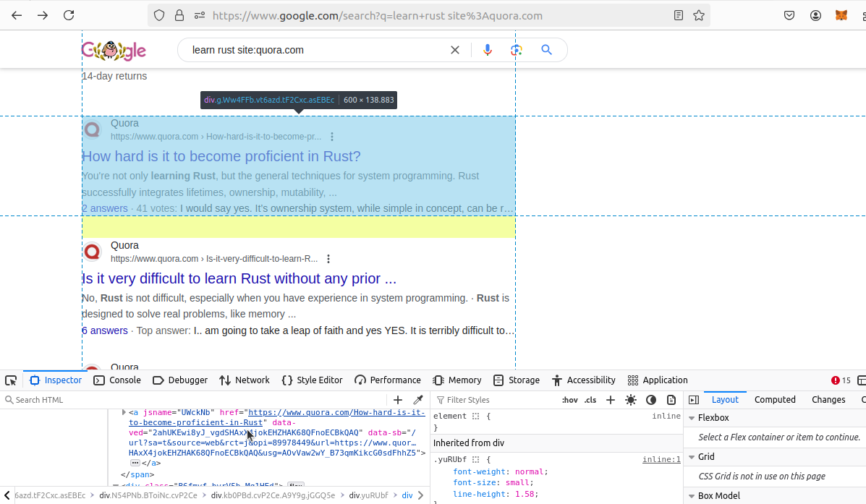866x504 pixels.
Task: Start Google voice search microphone
Action: [x=487, y=50]
